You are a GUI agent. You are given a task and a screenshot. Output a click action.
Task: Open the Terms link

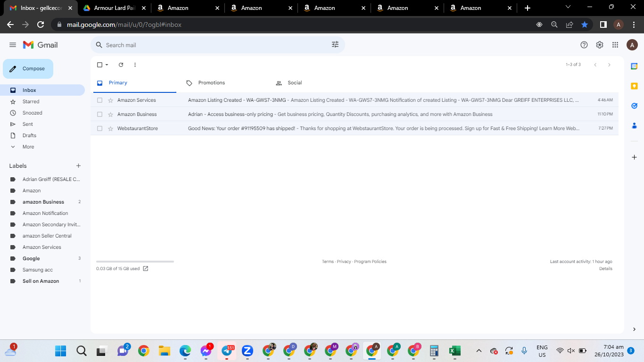(x=328, y=262)
